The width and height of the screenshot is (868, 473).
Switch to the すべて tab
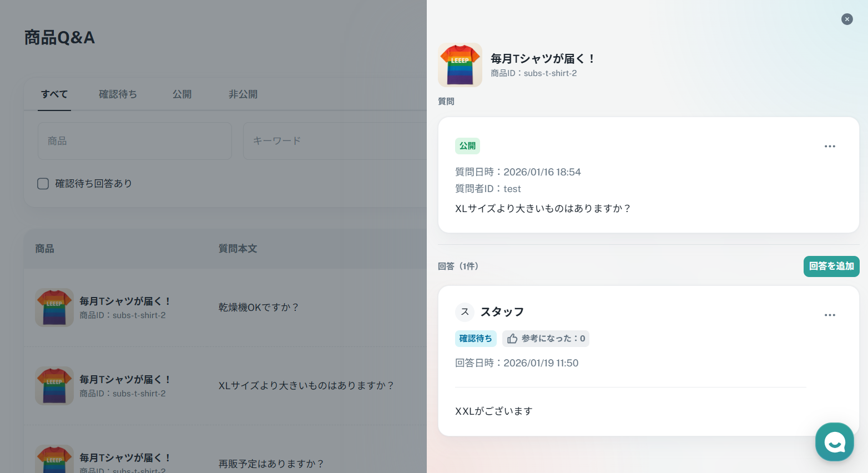pyautogui.click(x=54, y=94)
